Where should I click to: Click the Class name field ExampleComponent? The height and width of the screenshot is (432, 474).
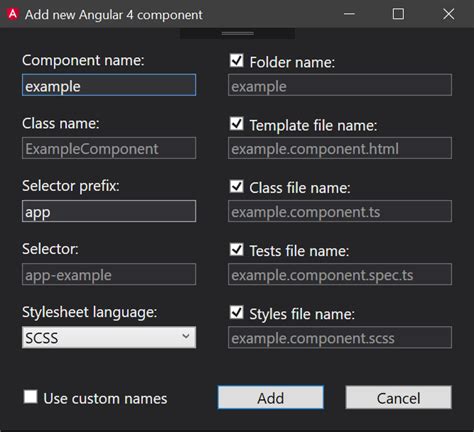click(109, 148)
